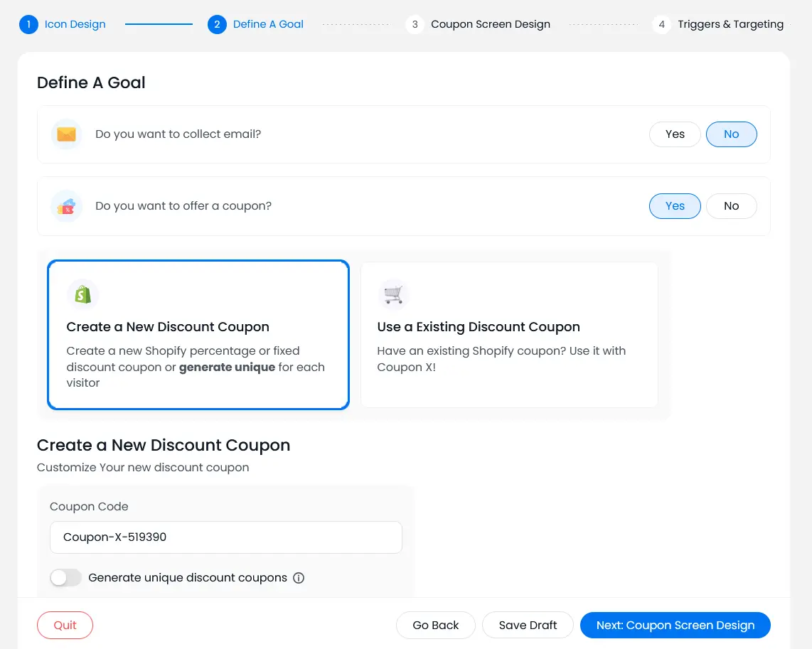Select Use a Existing Discount Coupon card
The height and width of the screenshot is (649, 812).
pos(509,335)
